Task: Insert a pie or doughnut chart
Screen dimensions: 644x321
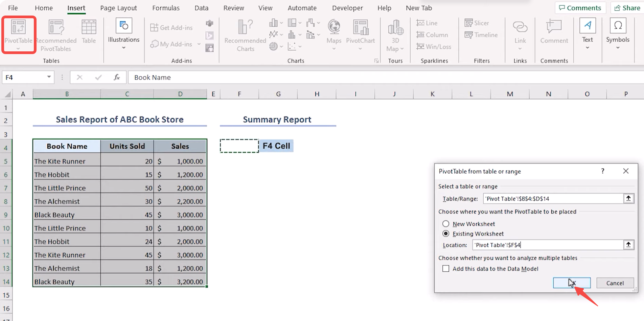Action: pos(276,46)
